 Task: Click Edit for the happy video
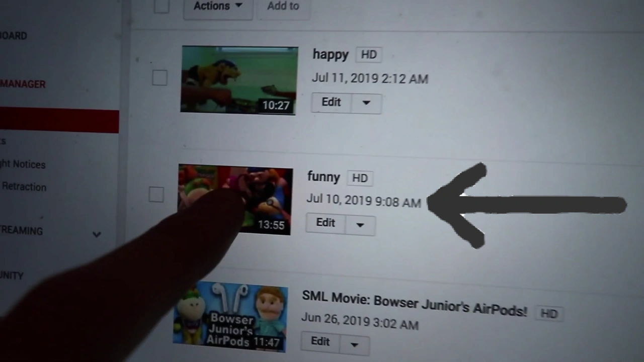coord(331,102)
